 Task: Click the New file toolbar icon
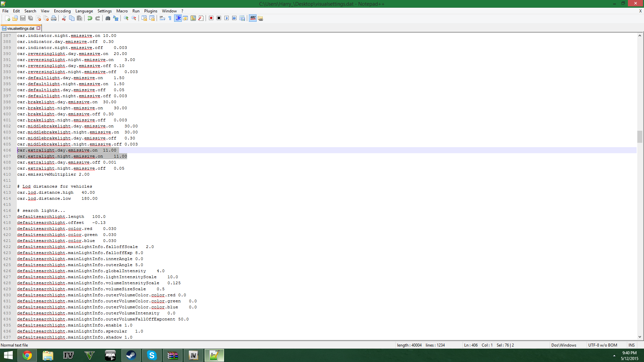tap(7, 18)
